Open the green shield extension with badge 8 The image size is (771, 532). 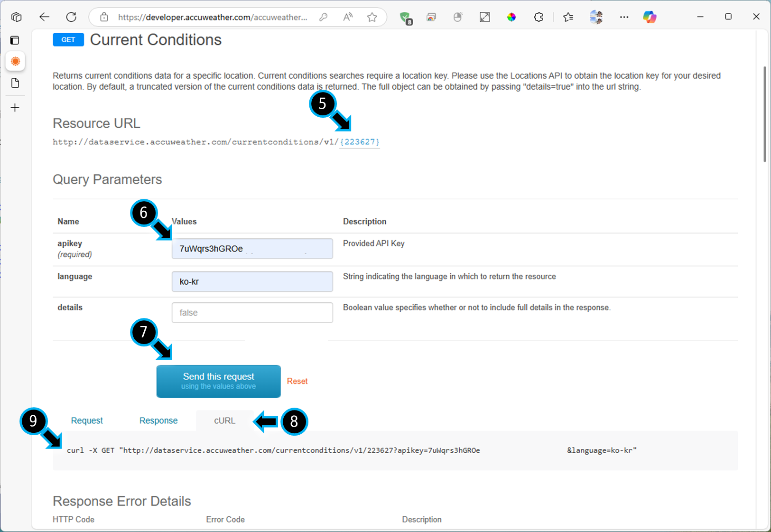pyautogui.click(x=406, y=18)
